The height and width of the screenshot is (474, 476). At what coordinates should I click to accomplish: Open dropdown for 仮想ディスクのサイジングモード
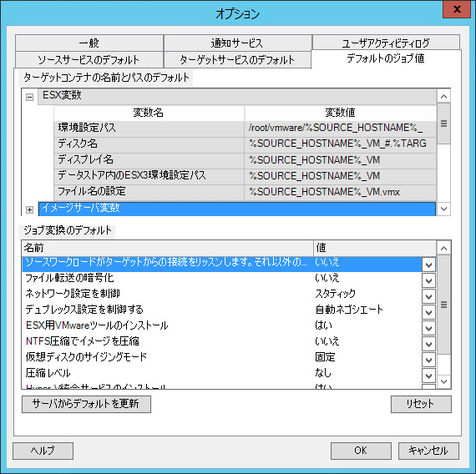428,360
